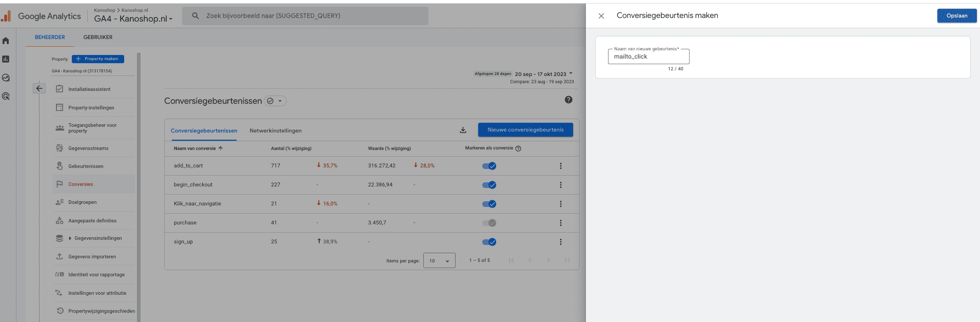Image resolution: width=980 pixels, height=322 pixels.
Task: Click the Gegevensstreams icon
Action: [x=60, y=148]
